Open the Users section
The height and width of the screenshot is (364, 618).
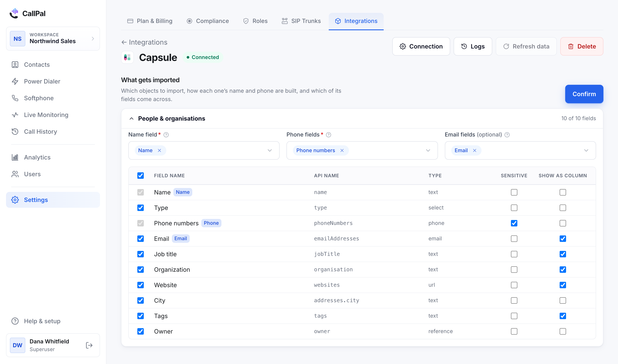[x=53, y=174]
